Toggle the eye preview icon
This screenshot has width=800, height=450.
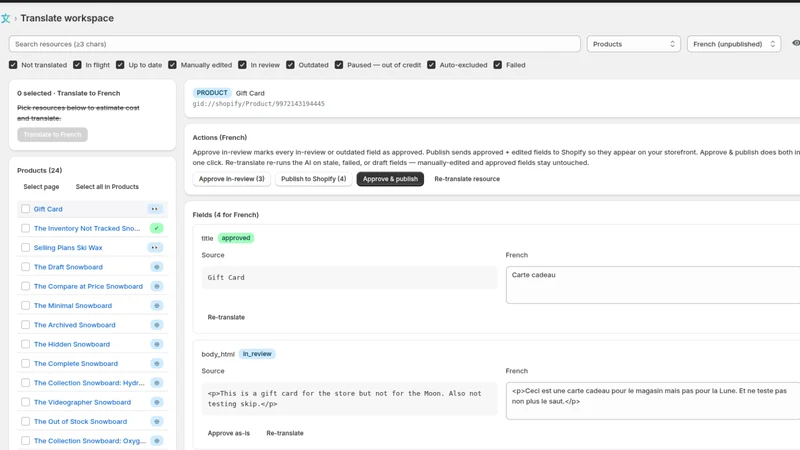(x=795, y=43)
